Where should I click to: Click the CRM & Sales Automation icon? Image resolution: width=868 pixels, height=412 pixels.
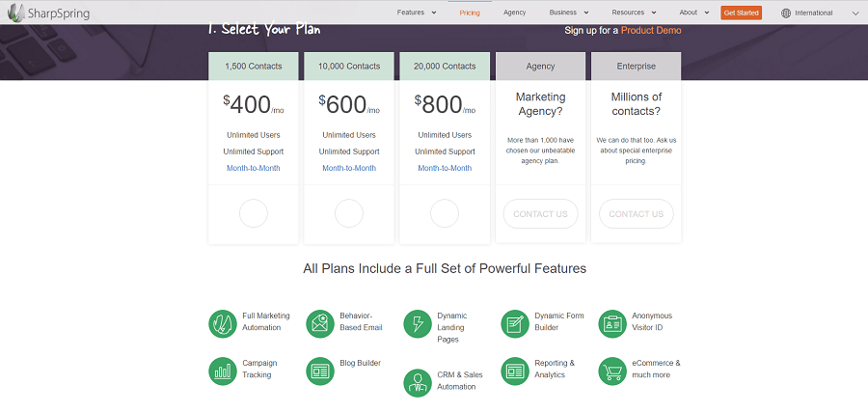click(x=418, y=382)
